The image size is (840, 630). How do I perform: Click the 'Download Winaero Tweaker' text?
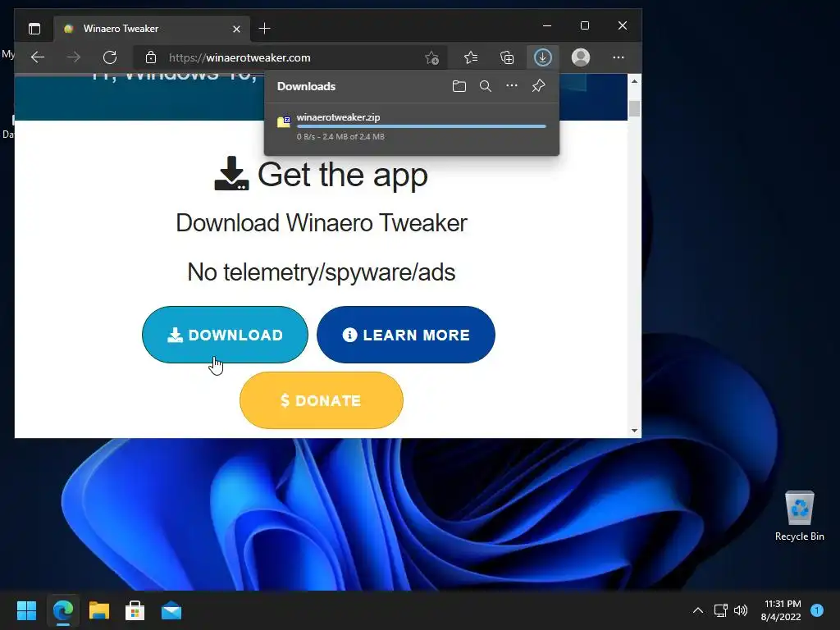[322, 223]
